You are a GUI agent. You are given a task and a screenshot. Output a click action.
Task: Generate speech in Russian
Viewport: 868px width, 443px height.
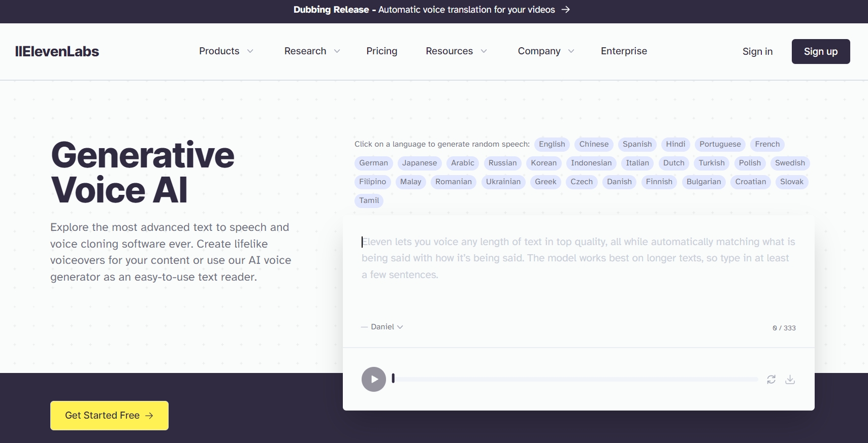pos(502,163)
